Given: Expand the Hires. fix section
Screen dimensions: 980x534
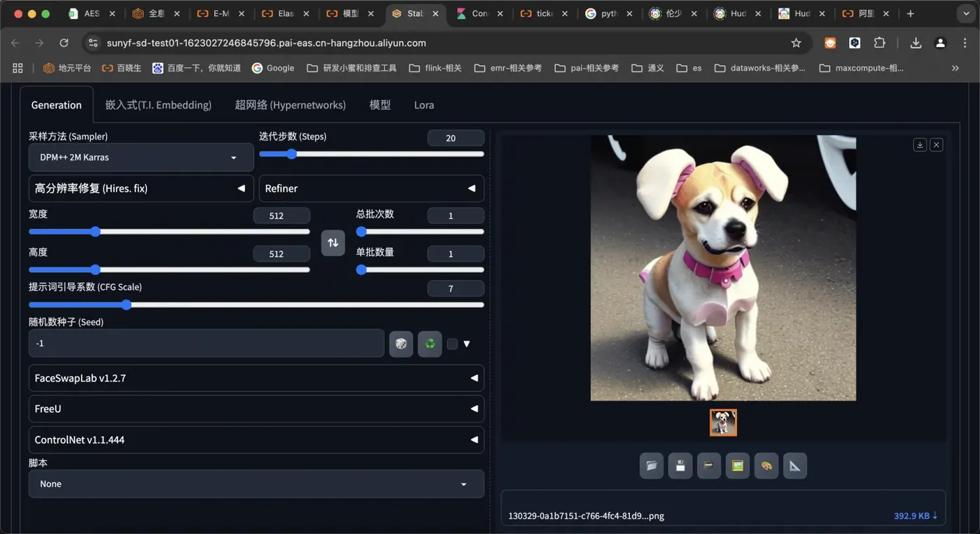Looking at the screenshot, I should (x=141, y=188).
